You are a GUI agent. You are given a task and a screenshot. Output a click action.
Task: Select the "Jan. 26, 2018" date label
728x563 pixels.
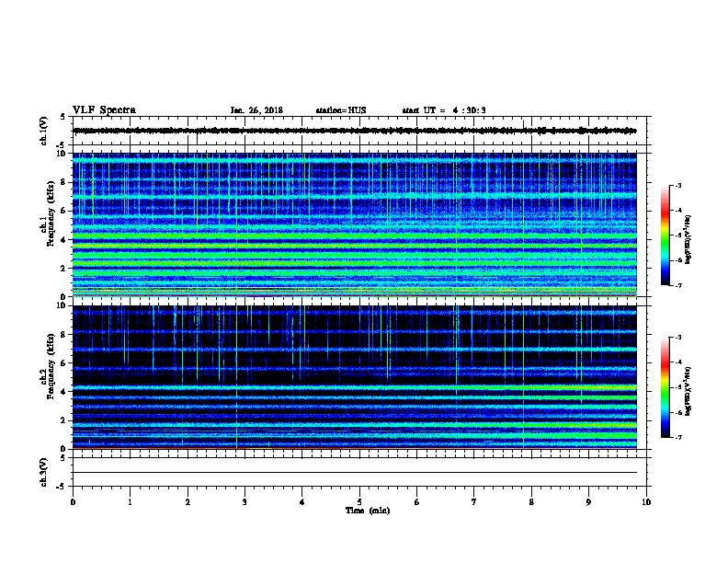tap(256, 110)
